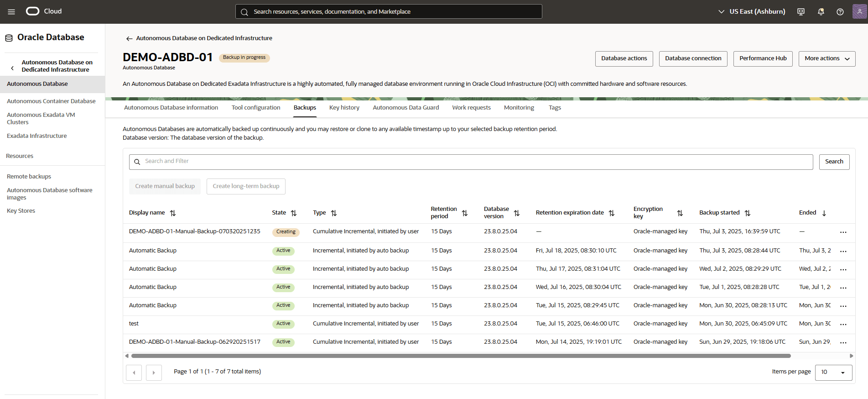
Task: Open Performance Hub
Action: click(x=763, y=58)
